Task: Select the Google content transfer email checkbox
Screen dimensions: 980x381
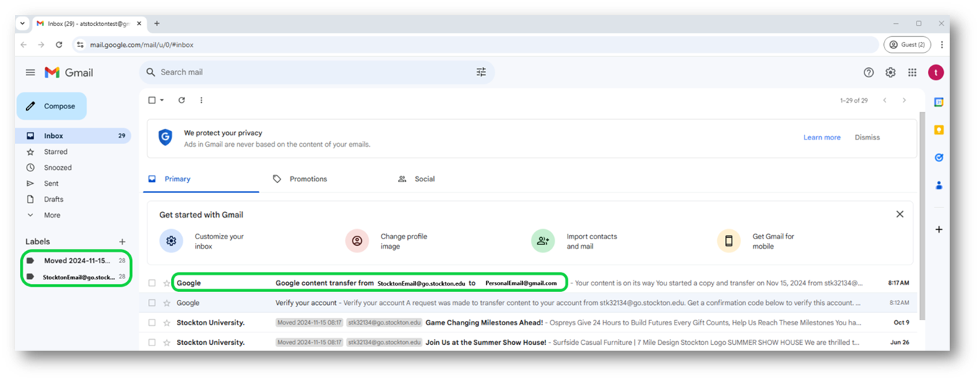Action: point(152,283)
